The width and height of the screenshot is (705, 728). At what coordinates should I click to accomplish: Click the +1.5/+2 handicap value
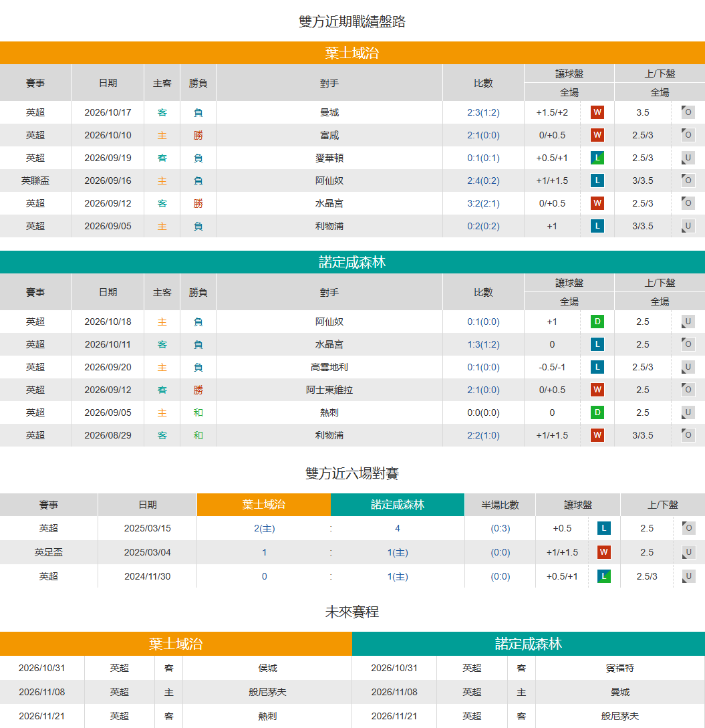pyautogui.click(x=552, y=112)
